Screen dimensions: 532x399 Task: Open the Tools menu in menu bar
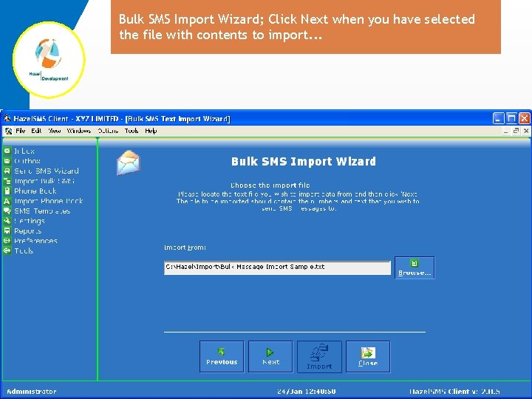coord(132,131)
